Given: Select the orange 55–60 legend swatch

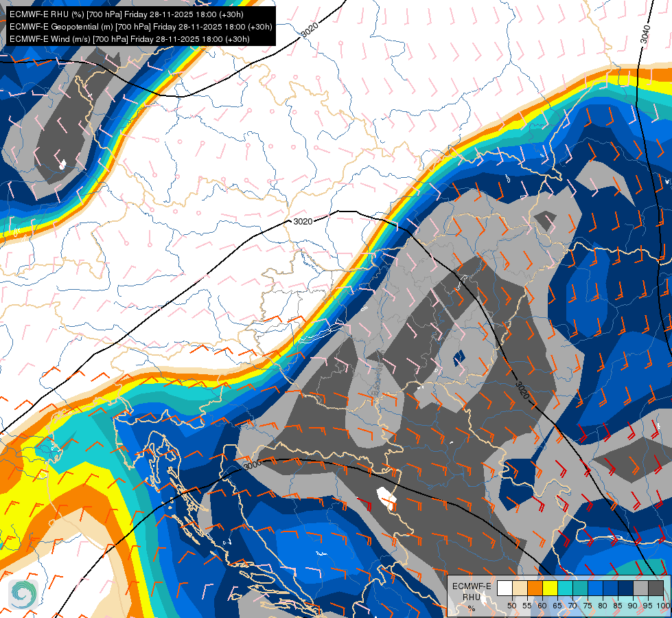Looking at the screenshot, I should (x=535, y=588).
